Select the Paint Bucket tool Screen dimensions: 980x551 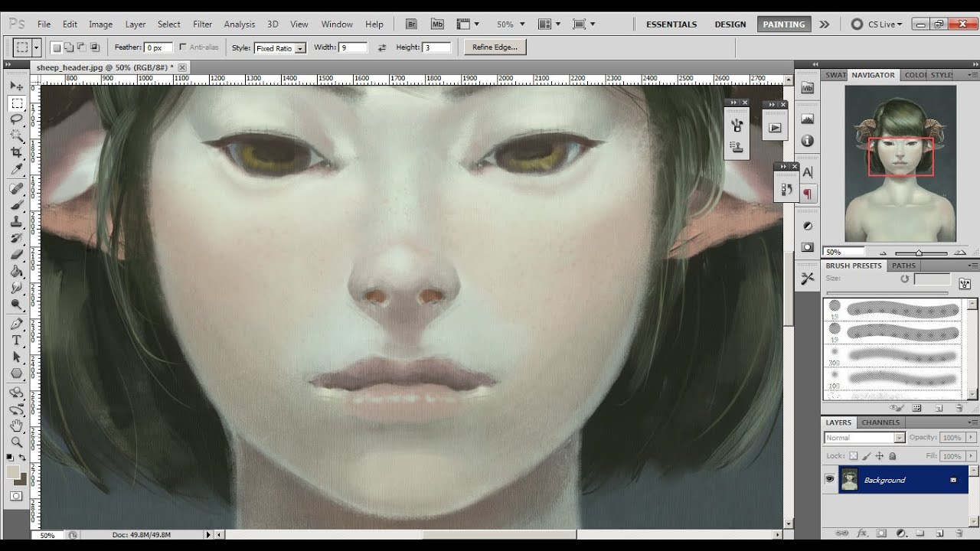tap(17, 272)
